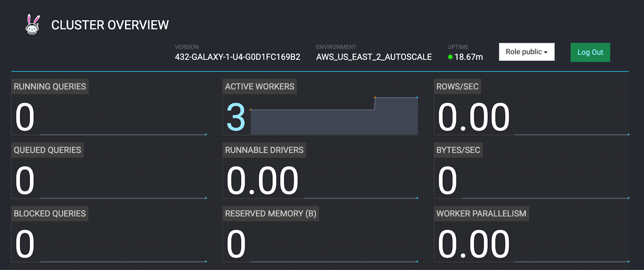Click the Trino bunny logo icon
This screenshot has height=270, width=644.
click(x=33, y=25)
